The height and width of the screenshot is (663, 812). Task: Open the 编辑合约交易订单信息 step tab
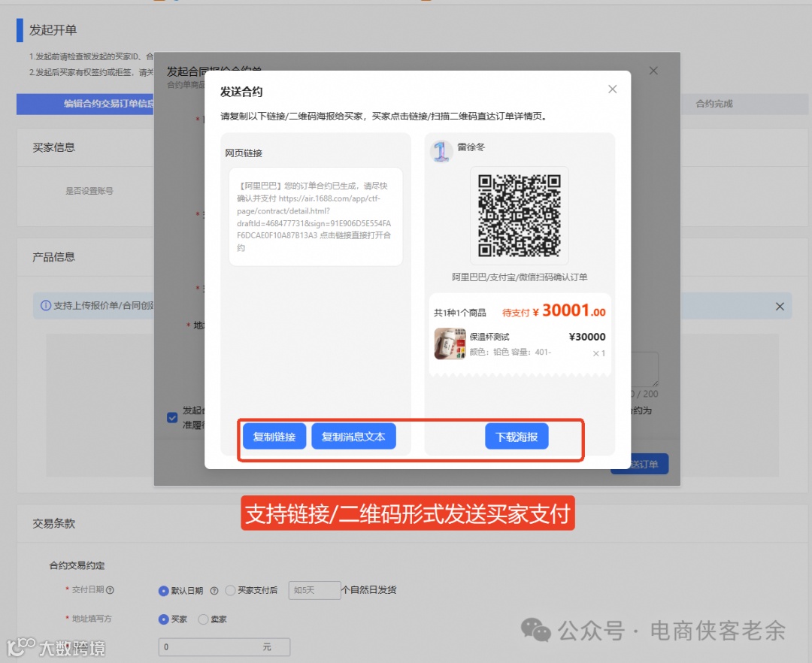point(86,104)
